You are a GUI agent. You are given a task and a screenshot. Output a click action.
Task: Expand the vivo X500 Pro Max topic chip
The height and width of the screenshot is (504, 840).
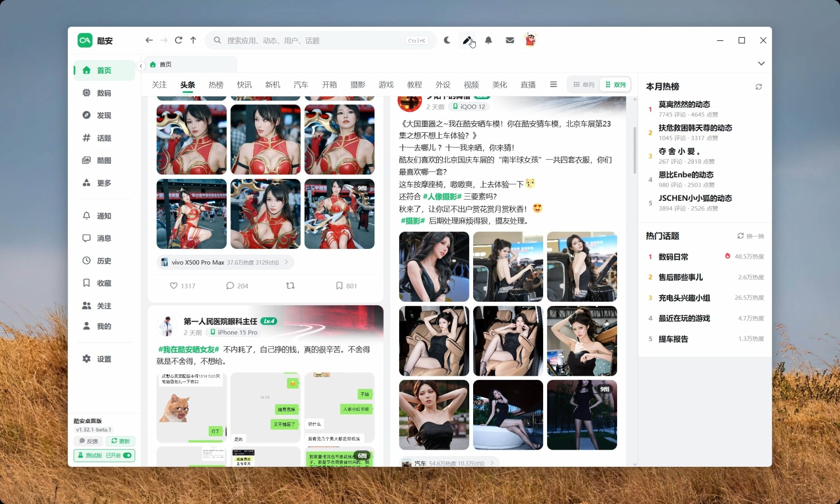(225, 262)
